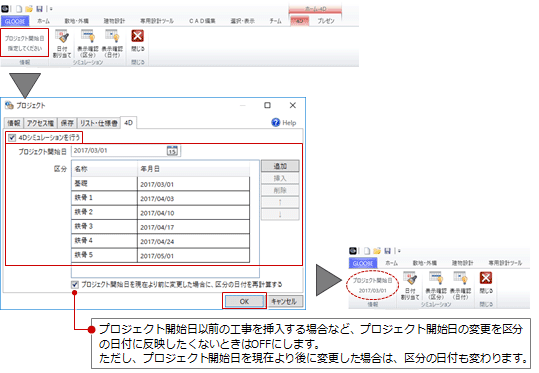Click the OK button

coord(244,301)
